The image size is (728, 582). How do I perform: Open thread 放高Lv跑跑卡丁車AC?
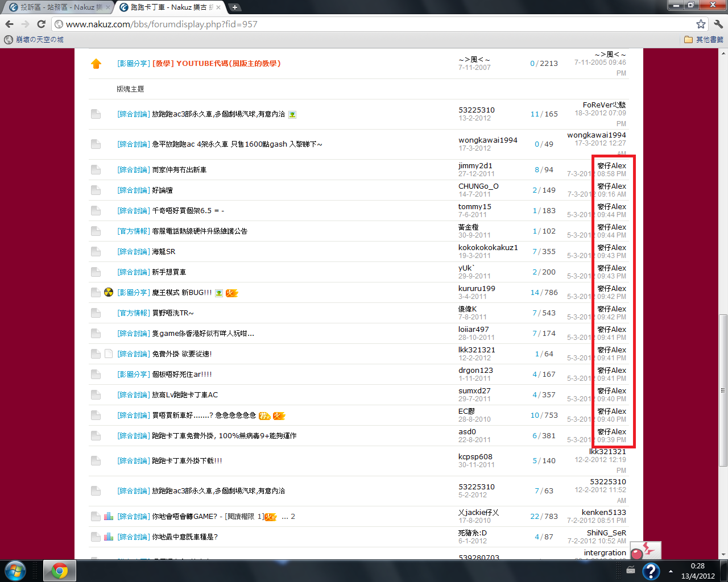click(x=185, y=394)
